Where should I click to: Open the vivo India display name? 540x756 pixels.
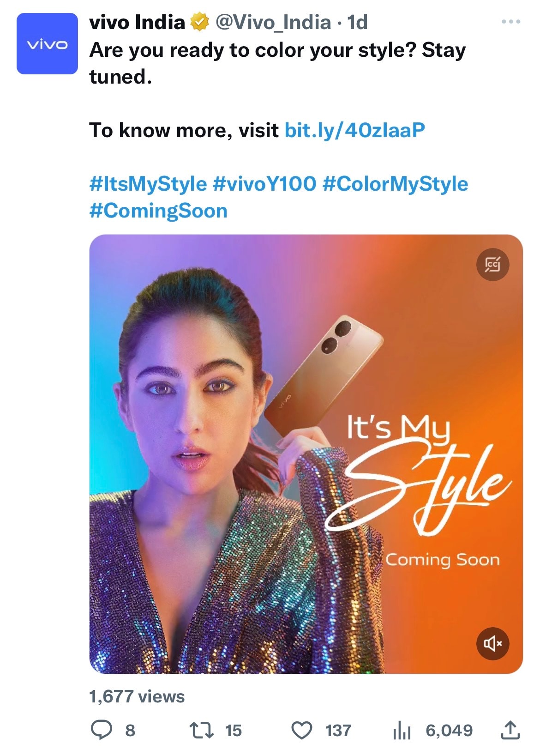tap(137, 22)
